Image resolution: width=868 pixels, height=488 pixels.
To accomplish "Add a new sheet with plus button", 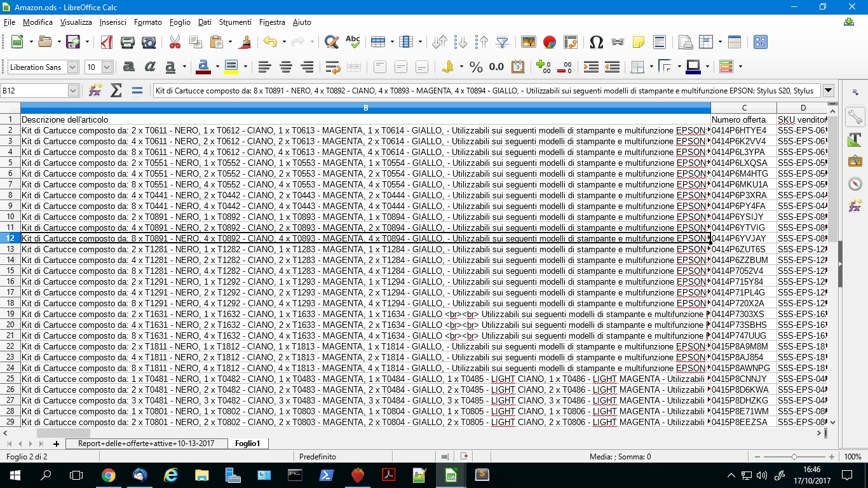I will (56, 444).
